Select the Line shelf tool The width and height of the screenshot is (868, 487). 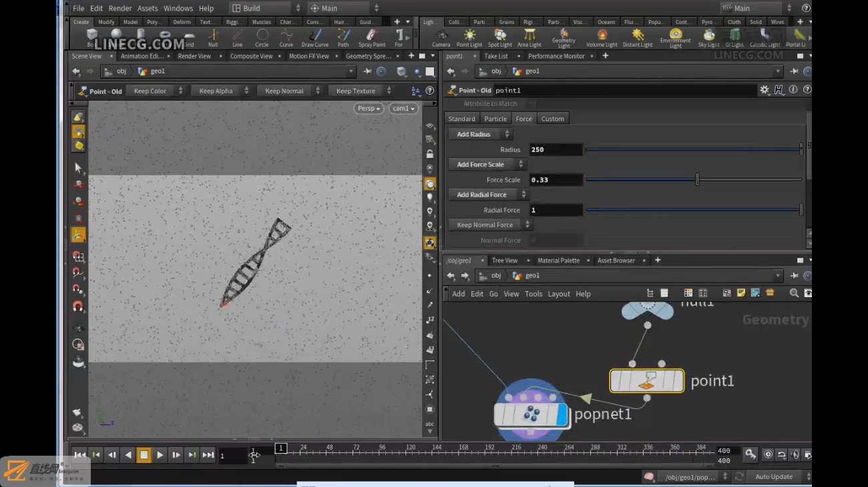click(x=237, y=37)
